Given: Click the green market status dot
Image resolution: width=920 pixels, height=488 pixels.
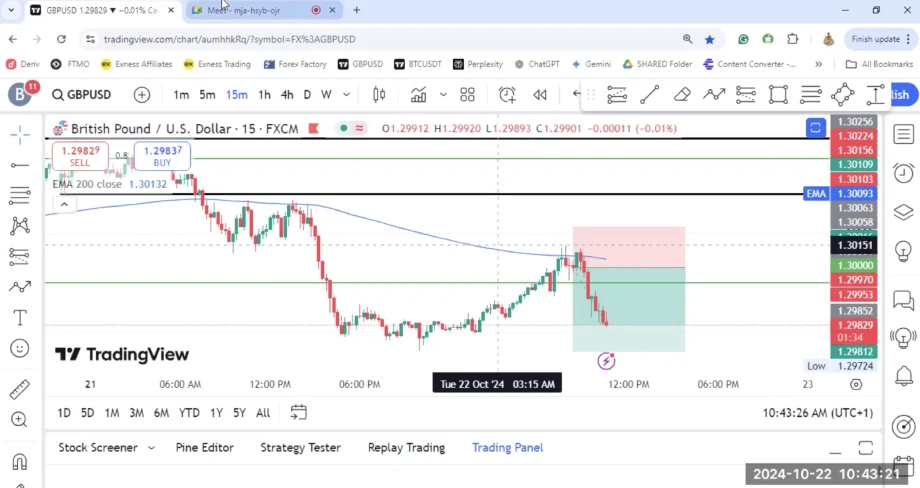Looking at the screenshot, I should pyautogui.click(x=344, y=128).
